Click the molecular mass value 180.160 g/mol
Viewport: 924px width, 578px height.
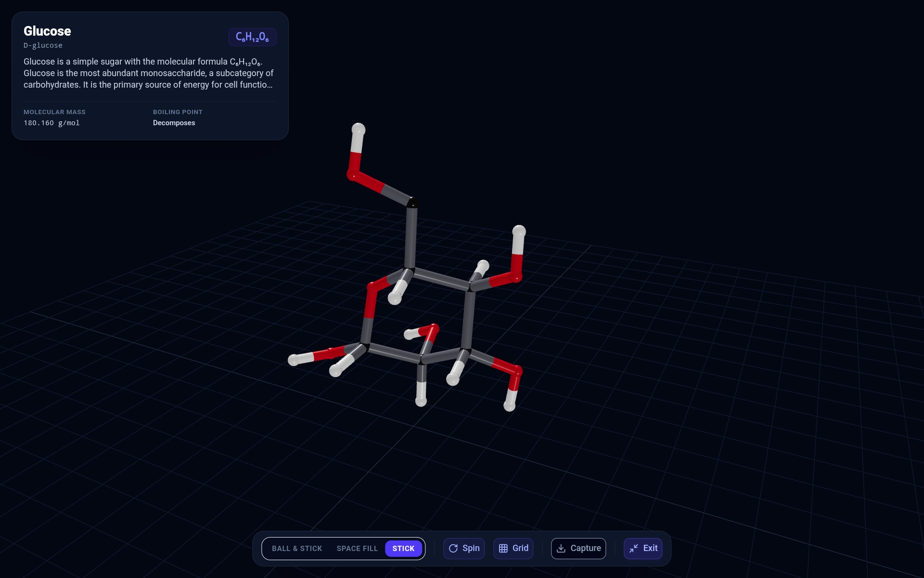pyautogui.click(x=51, y=123)
